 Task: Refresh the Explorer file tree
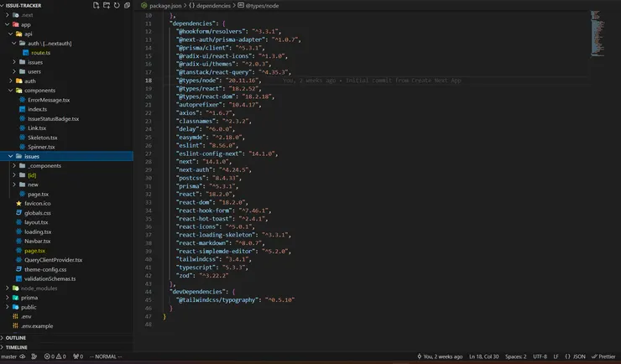[x=116, y=5]
